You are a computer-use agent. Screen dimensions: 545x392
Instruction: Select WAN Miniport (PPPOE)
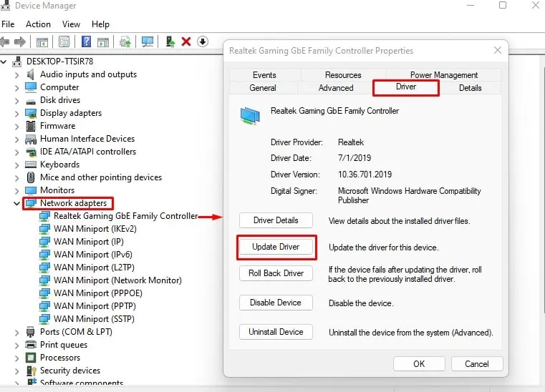click(91, 293)
